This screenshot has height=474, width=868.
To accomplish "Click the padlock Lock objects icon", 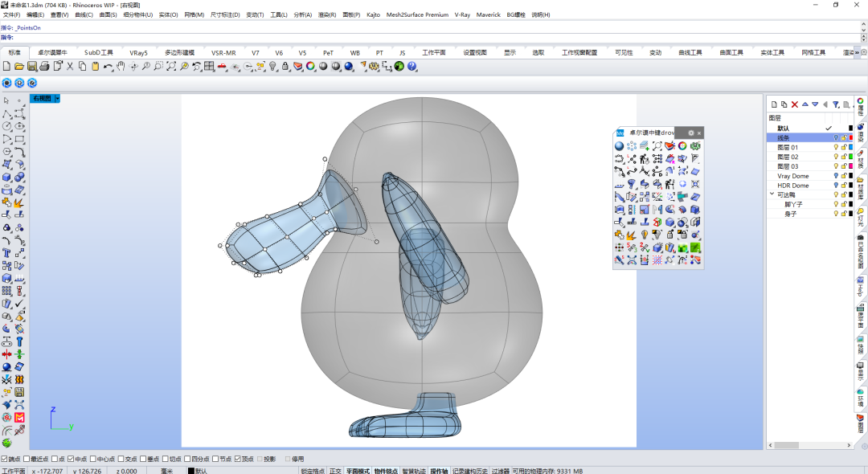I will coord(285,67).
